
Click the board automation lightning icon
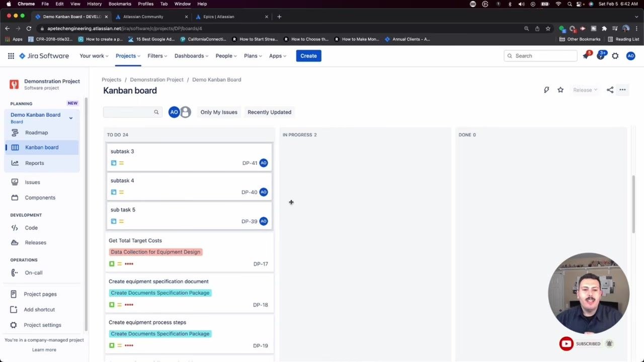click(x=546, y=90)
